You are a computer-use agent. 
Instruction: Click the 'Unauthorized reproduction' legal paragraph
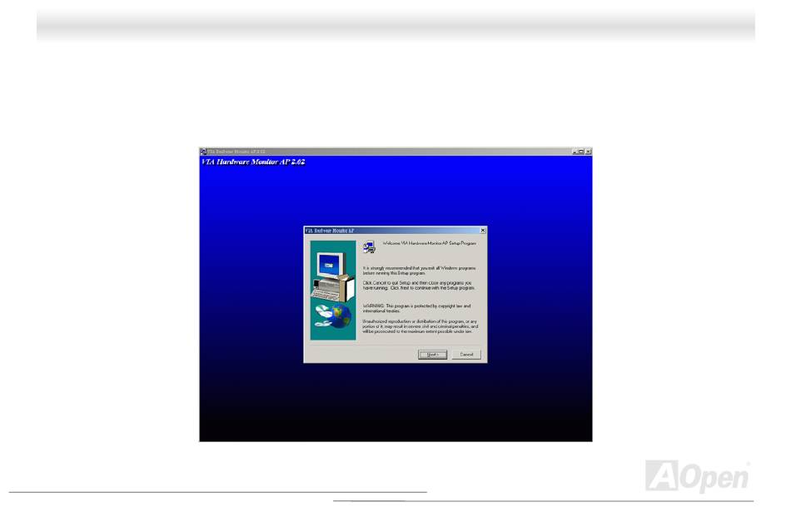pos(420,326)
